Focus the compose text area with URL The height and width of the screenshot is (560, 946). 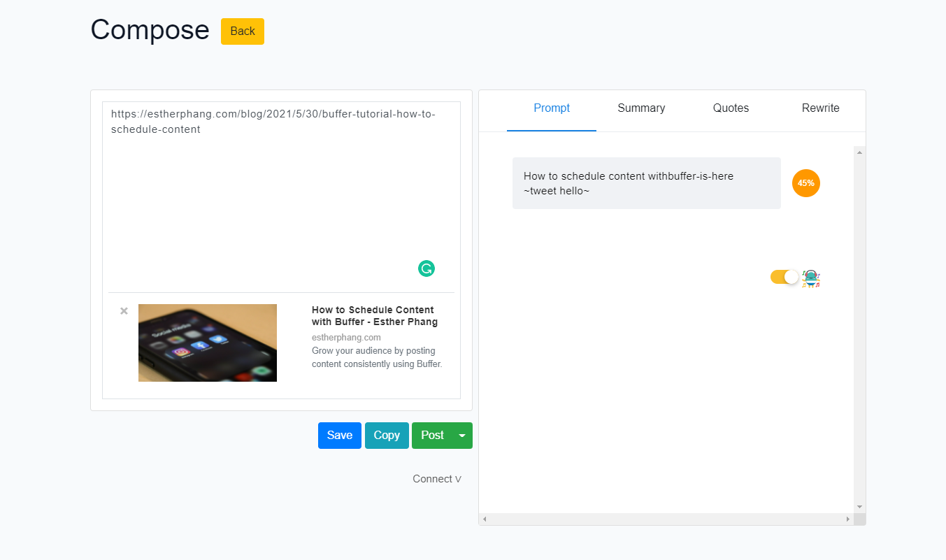click(281, 197)
